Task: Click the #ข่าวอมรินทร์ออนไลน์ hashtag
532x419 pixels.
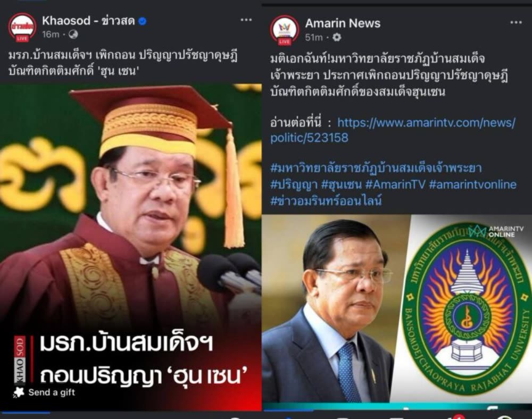Action: (326, 200)
